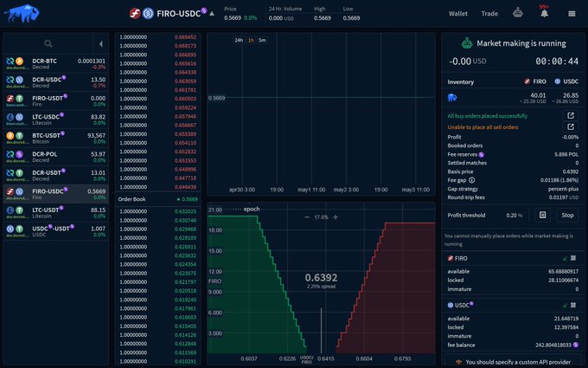Open details for unable to place sell orders
Viewport: 588px width, 368px height.
click(571, 127)
